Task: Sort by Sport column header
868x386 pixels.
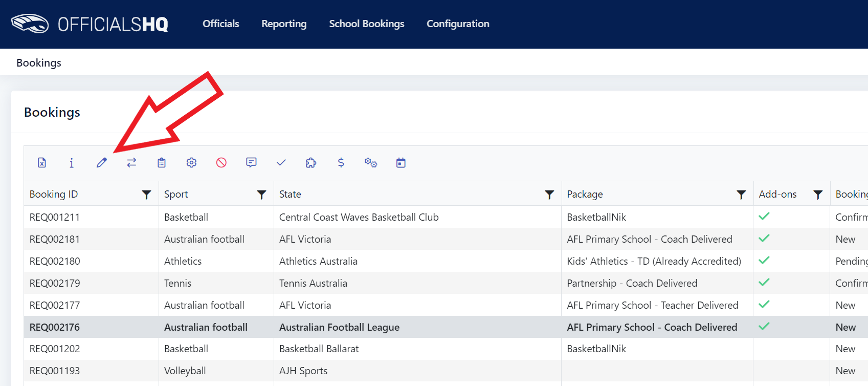Action: click(x=176, y=194)
